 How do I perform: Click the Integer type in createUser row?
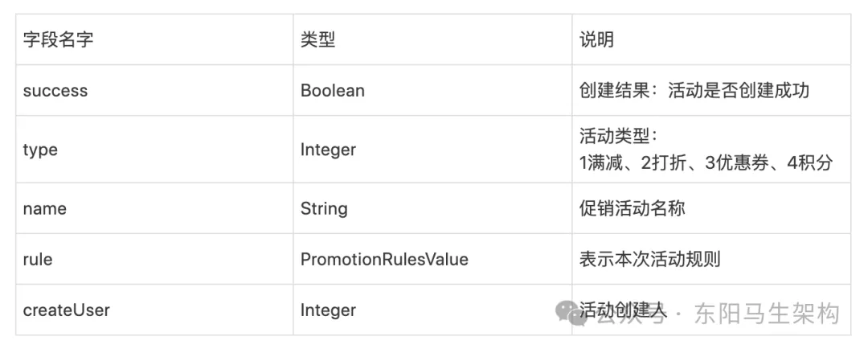point(432,310)
